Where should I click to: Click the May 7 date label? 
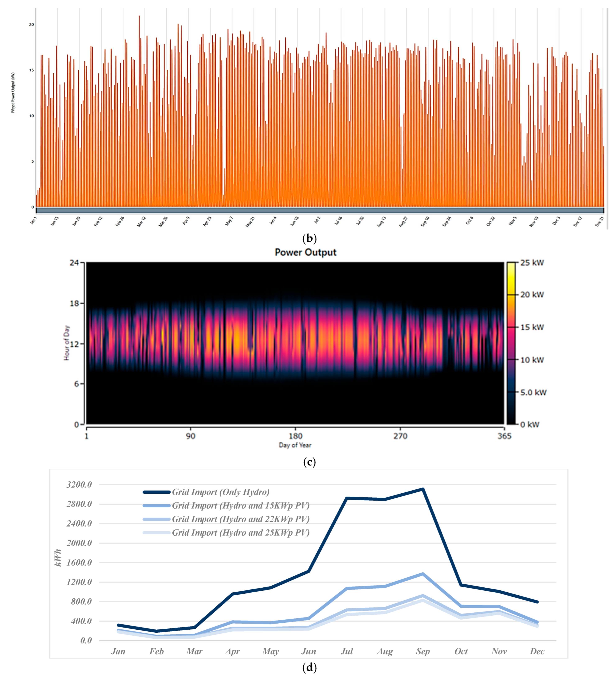pyautogui.click(x=229, y=221)
